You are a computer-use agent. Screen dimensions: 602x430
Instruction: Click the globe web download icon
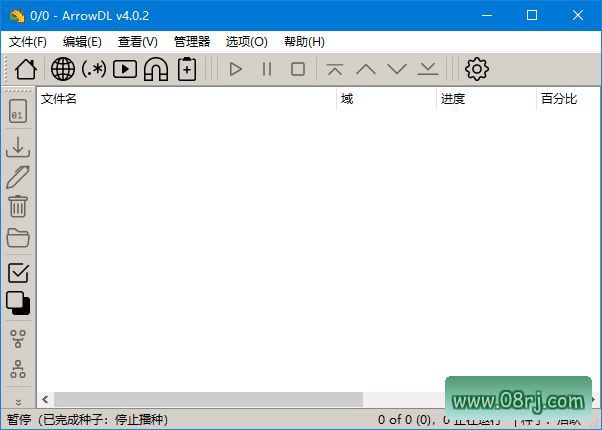[63, 69]
